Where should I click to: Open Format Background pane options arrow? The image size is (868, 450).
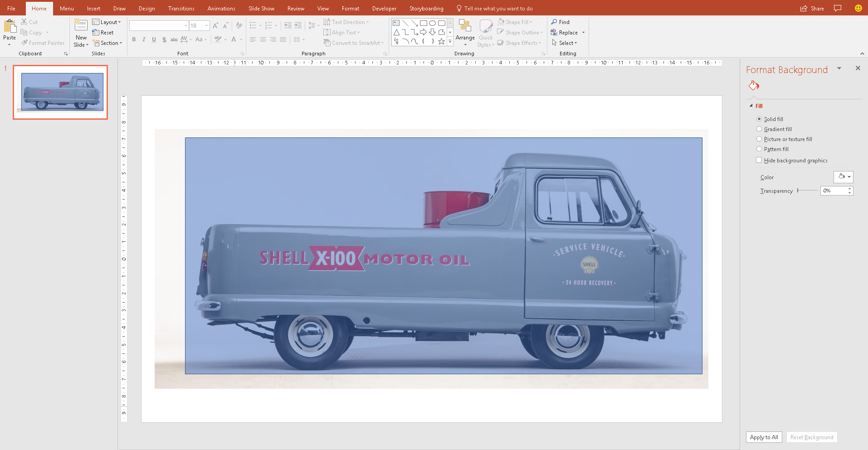pyautogui.click(x=839, y=68)
